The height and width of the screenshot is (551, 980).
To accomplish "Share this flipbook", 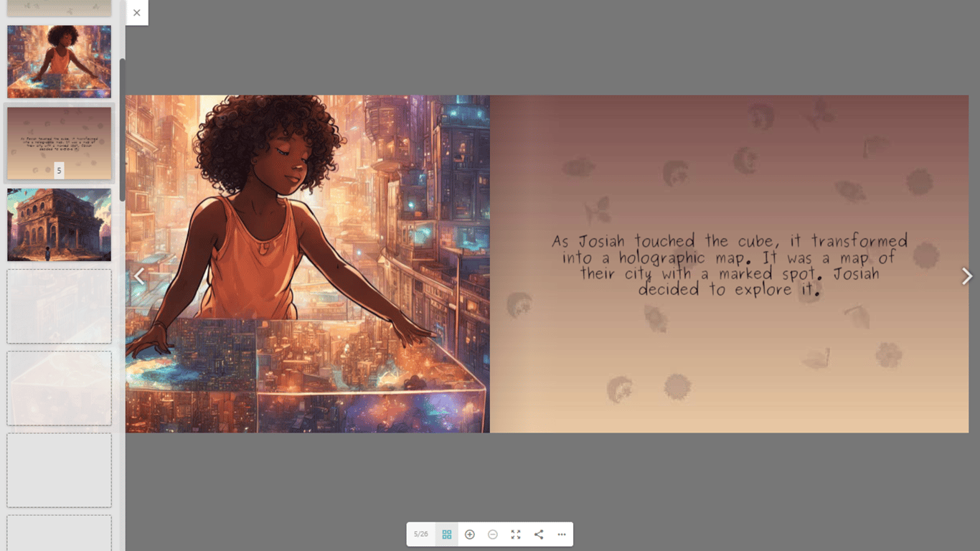I will tap(539, 534).
